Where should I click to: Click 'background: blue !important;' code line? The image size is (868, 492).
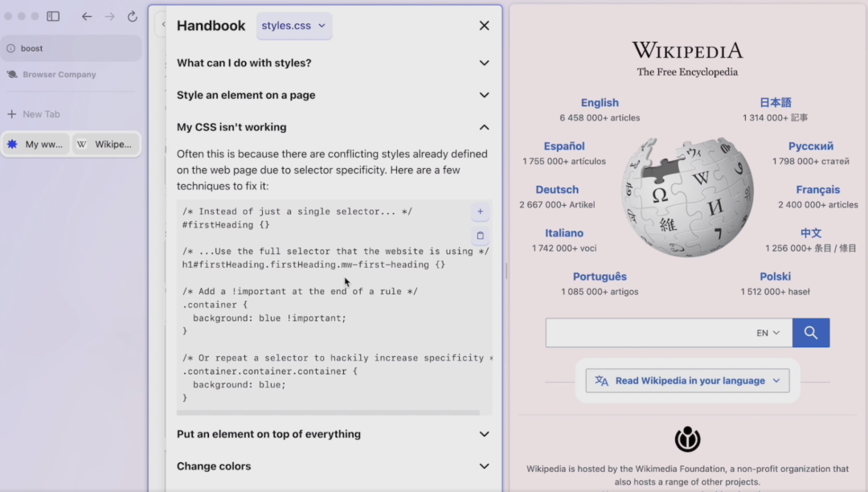(269, 318)
